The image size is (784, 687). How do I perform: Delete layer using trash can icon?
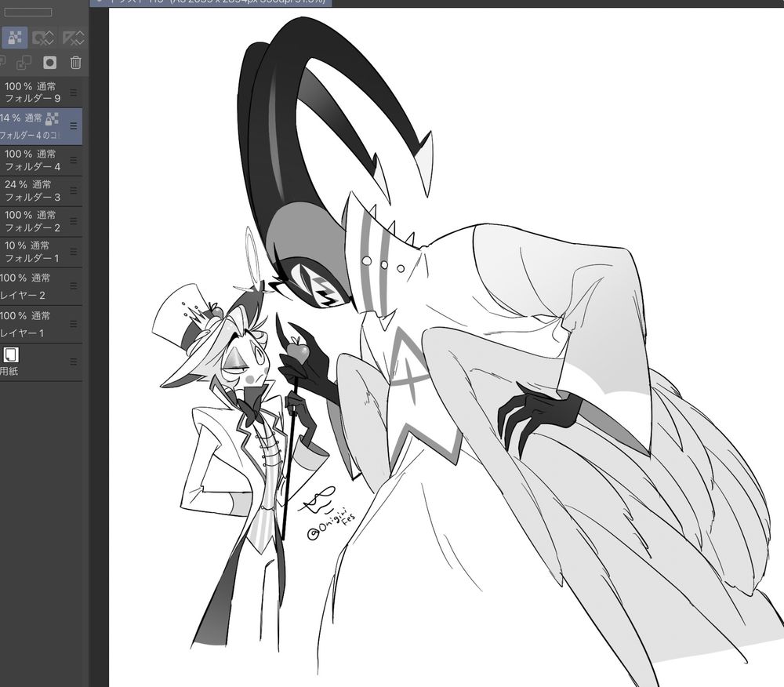coord(75,63)
